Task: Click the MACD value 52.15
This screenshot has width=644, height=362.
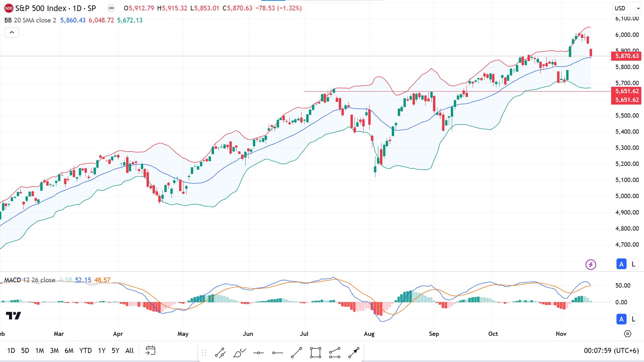Action: click(x=83, y=280)
